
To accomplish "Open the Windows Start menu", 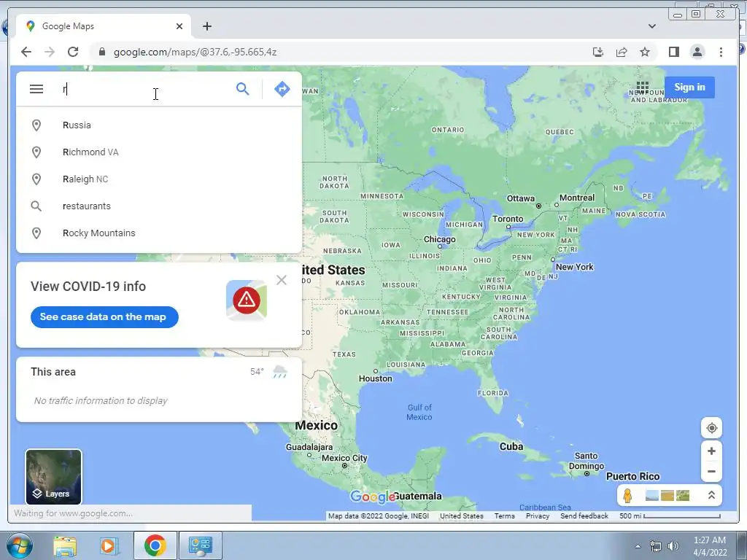I will point(18,545).
